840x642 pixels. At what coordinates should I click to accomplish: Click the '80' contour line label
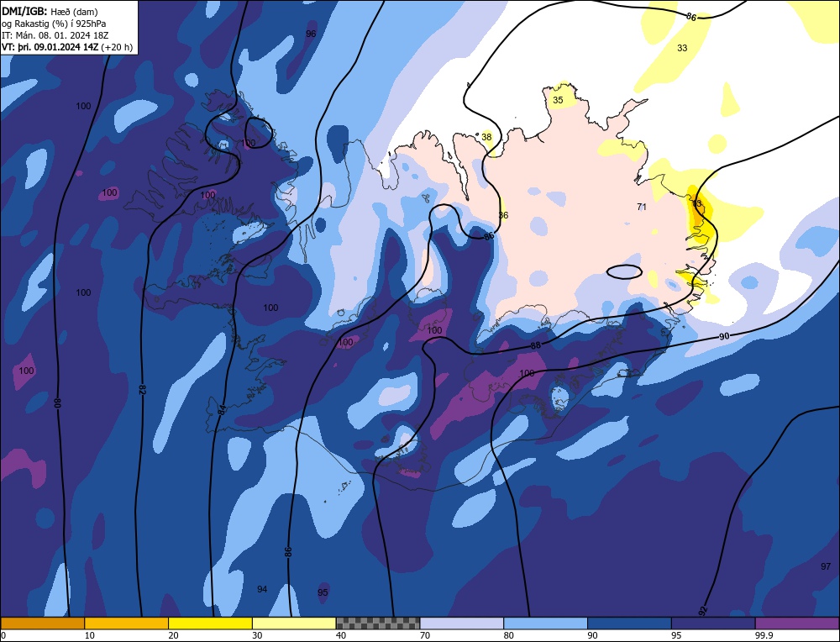57,403
